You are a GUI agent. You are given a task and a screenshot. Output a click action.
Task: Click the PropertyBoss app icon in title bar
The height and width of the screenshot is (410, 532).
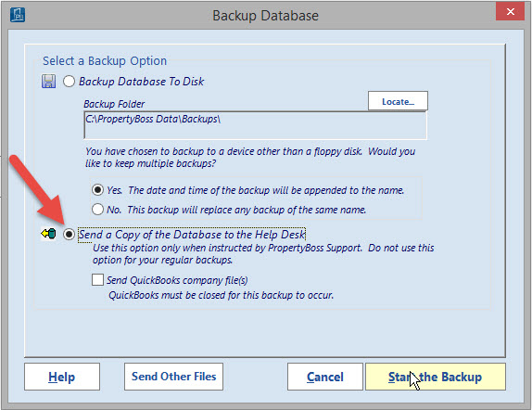[18, 15]
